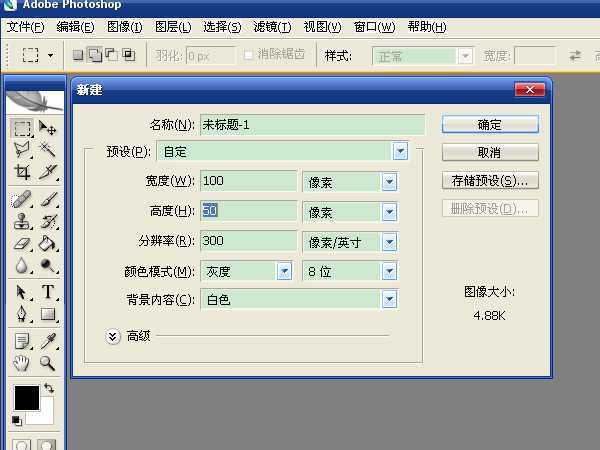Toggle the 消除锯齿 anti-alias checkbox
The image size is (600, 450).
[249, 55]
